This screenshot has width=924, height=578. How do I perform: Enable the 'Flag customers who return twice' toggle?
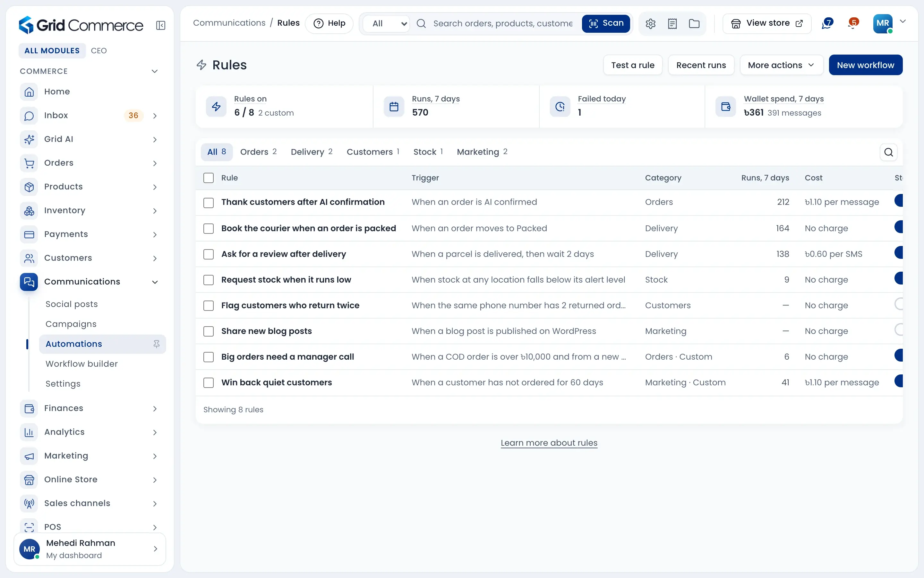(x=899, y=304)
